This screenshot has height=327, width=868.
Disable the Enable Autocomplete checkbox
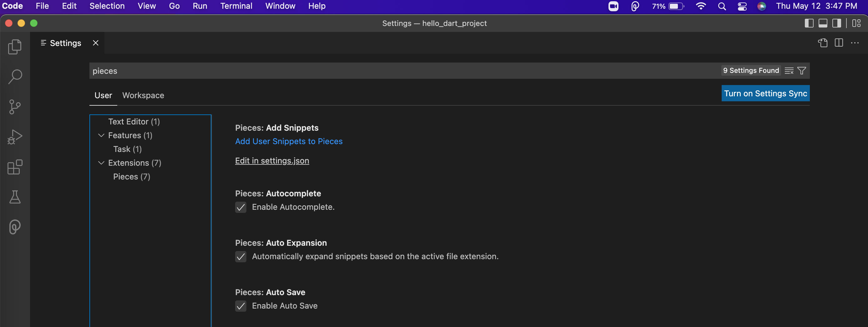pos(240,207)
